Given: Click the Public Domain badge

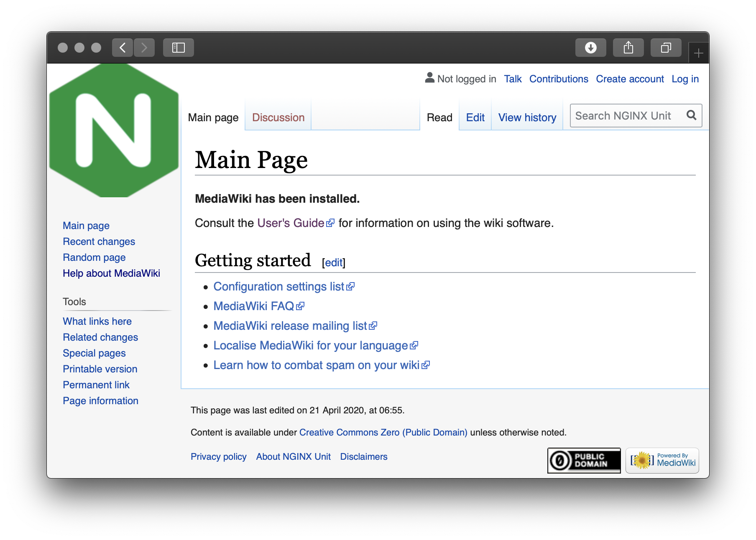Looking at the screenshot, I should point(584,461).
